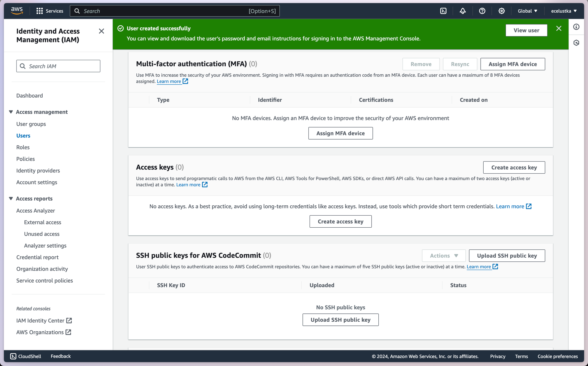Open the settings gear in the top bar
The image size is (588, 366).
tap(501, 11)
